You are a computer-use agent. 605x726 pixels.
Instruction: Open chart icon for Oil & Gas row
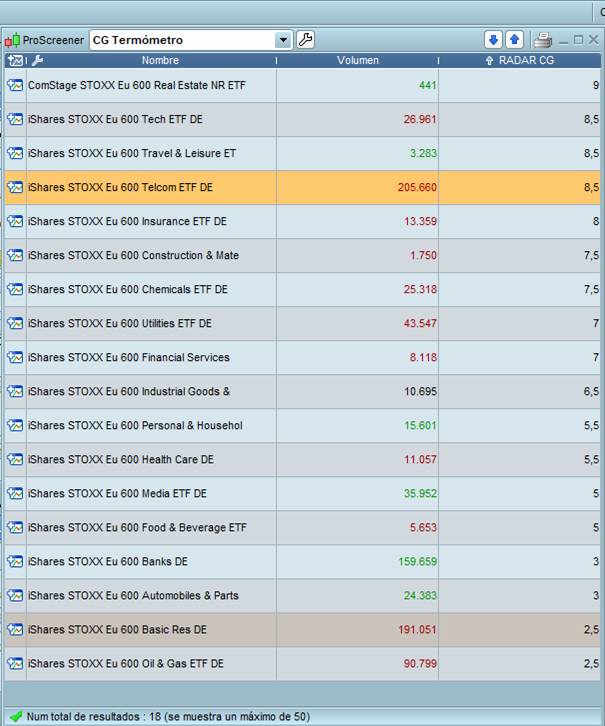[x=15, y=663]
